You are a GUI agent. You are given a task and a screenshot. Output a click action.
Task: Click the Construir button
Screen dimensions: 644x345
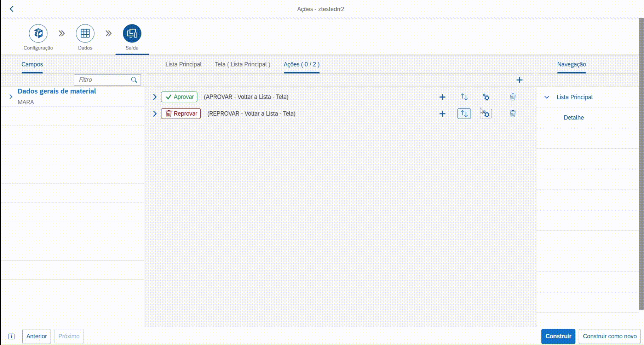[558, 336]
